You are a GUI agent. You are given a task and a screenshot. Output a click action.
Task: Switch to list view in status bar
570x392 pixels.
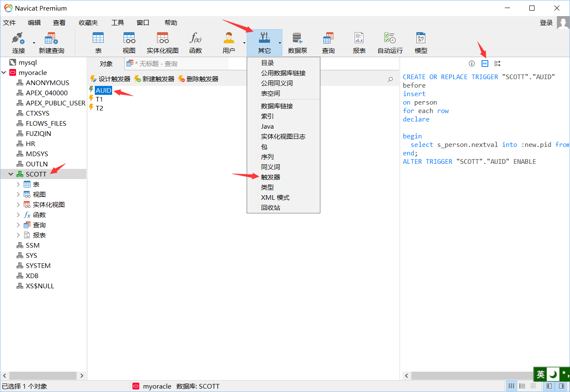pos(511,386)
